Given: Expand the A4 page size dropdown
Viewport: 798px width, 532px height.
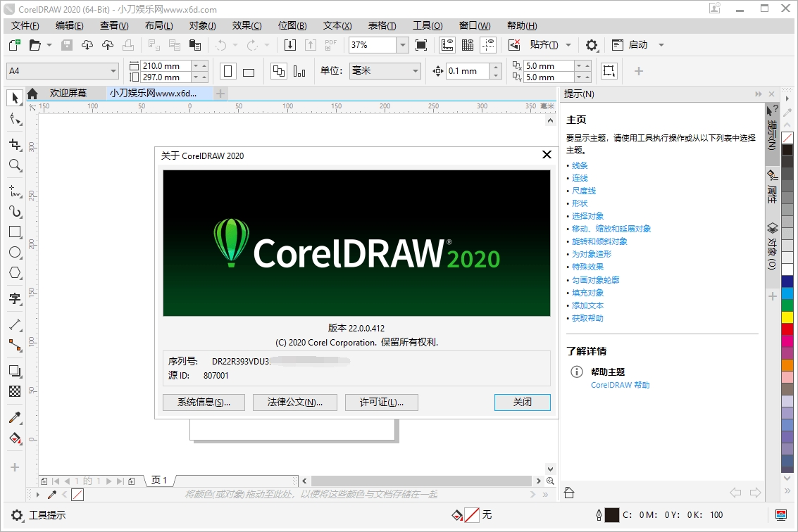Looking at the screenshot, I should [x=113, y=71].
